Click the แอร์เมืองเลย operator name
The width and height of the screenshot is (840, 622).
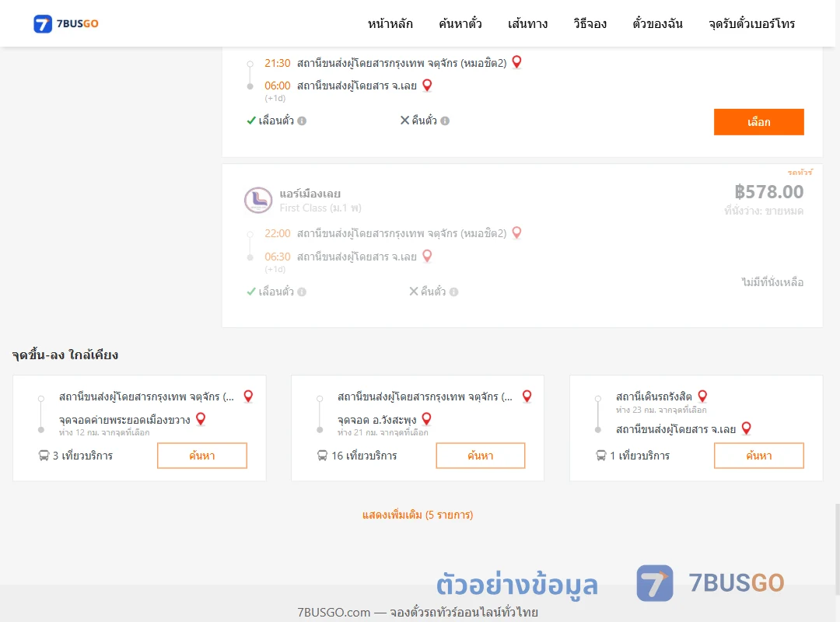point(310,194)
